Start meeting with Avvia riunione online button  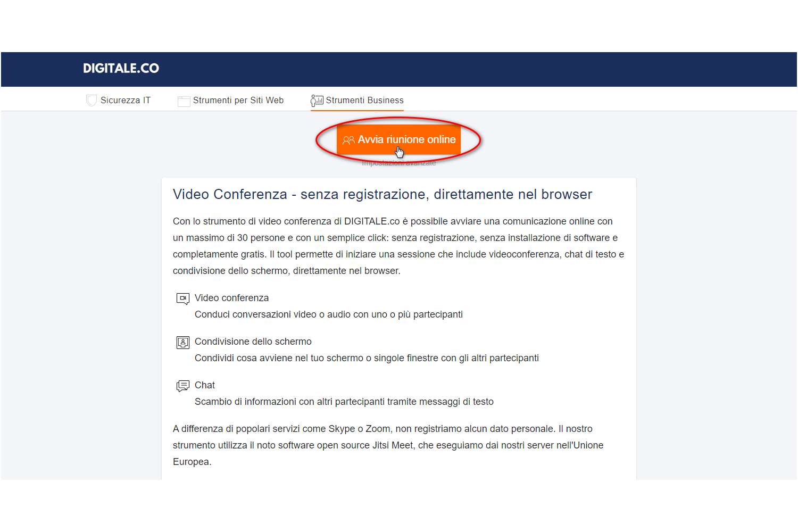[x=399, y=140]
